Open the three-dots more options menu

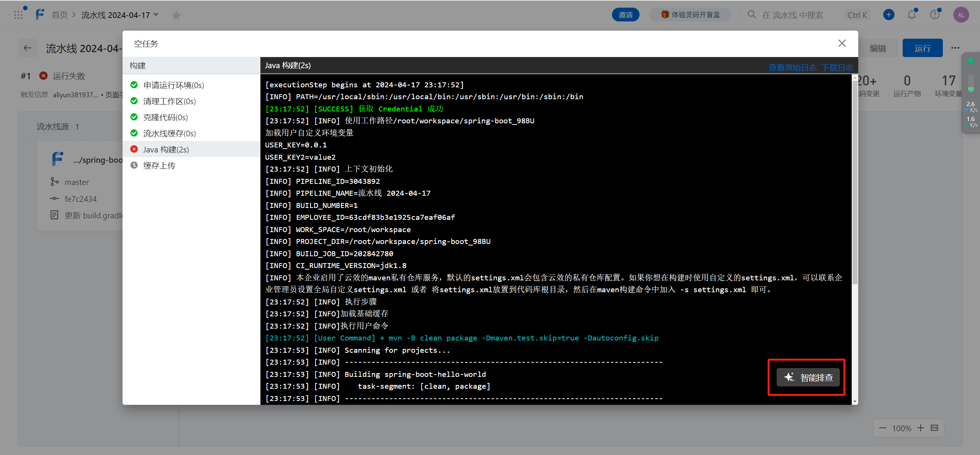[955, 48]
